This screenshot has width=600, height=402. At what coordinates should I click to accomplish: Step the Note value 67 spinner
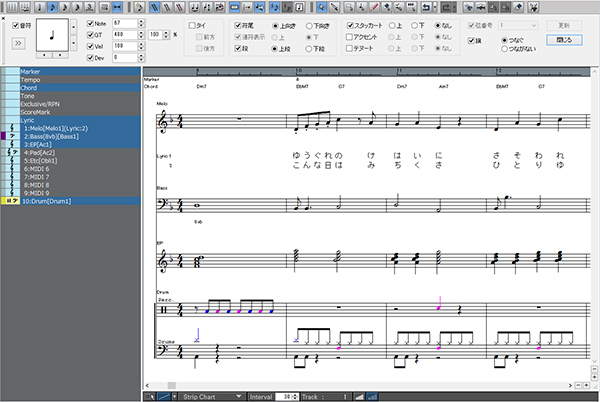141,23
